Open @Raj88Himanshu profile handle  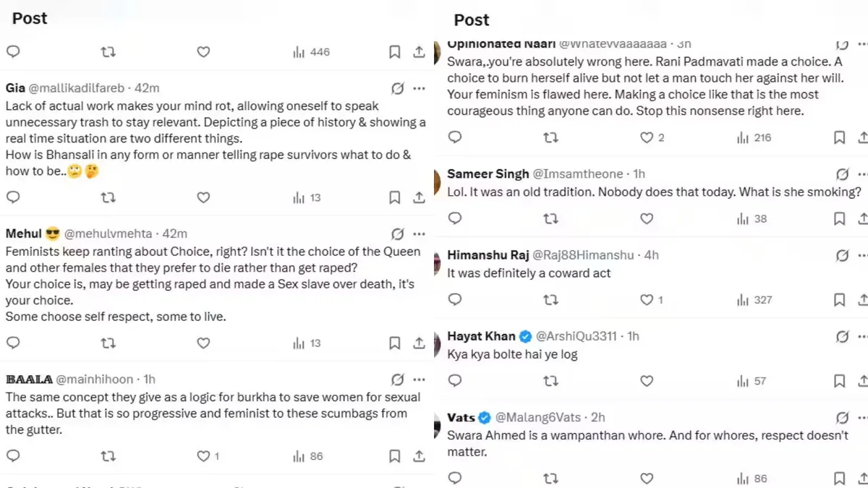(583, 255)
